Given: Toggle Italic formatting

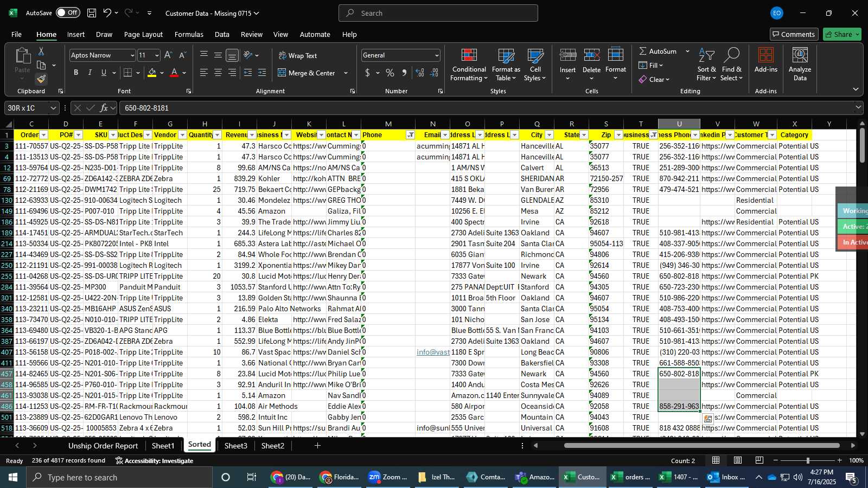Looking at the screenshot, I should click(90, 73).
